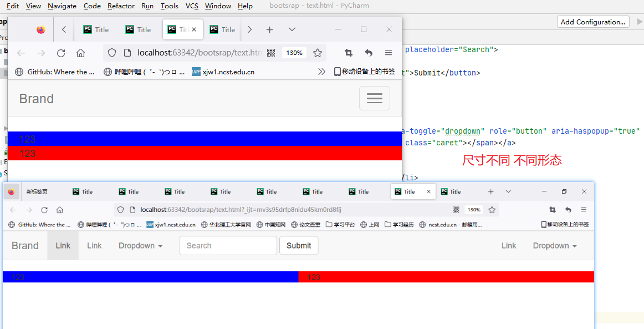Click the shield icon in lower browser address bar
The image size is (644, 329).
tap(120, 210)
